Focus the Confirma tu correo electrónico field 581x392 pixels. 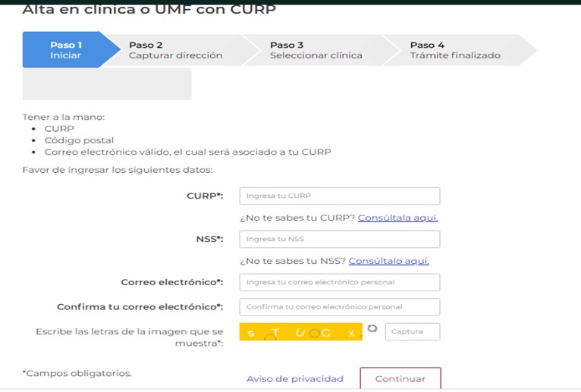coord(339,307)
